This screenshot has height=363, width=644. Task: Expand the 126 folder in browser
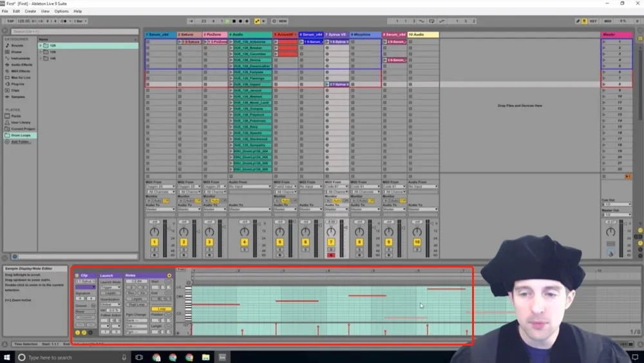pyautogui.click(x=41, y=46)
